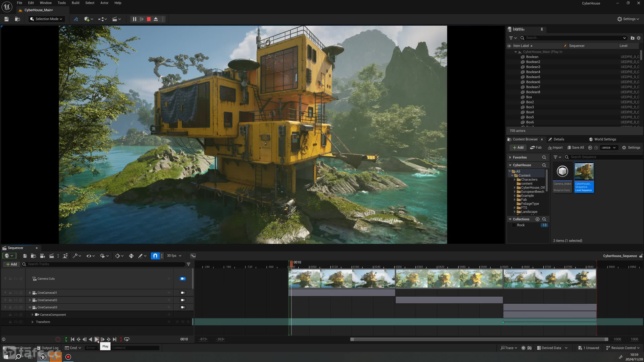This screenshot has height=362, width=644.
Task: Jump to the sequence end
Action: [x=115, y=339]
